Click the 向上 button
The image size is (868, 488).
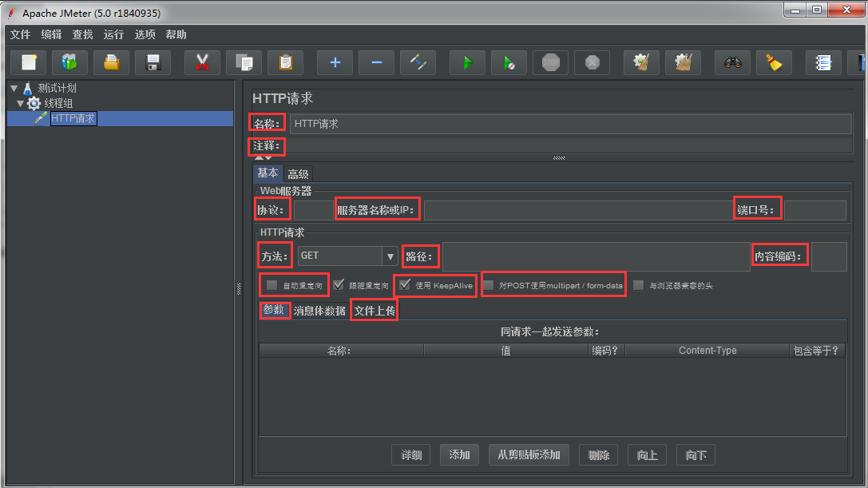[x=647, y=454]
